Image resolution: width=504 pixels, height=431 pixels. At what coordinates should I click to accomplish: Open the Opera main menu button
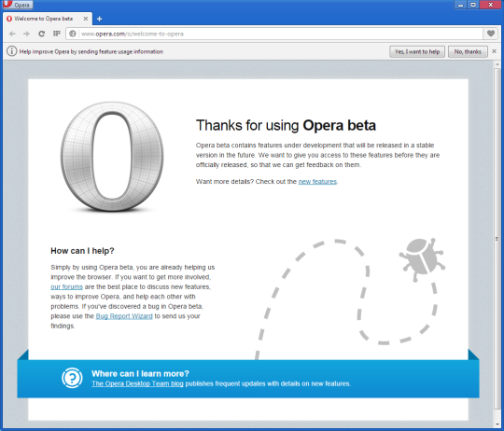[x=18, y=5]
